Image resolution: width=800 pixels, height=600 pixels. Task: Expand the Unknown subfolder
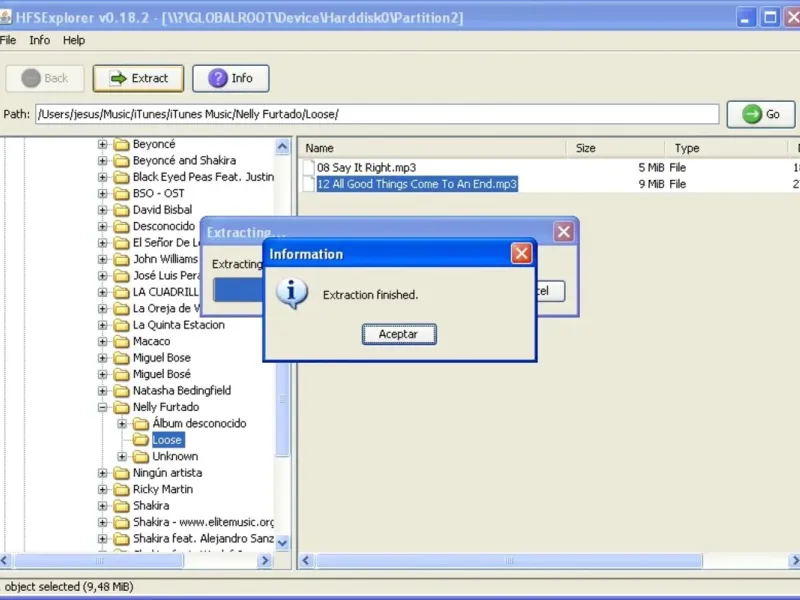tap(122, 456)
